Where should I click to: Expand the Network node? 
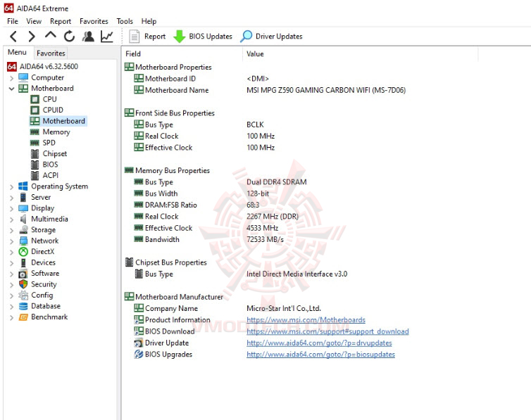(11, 241)
